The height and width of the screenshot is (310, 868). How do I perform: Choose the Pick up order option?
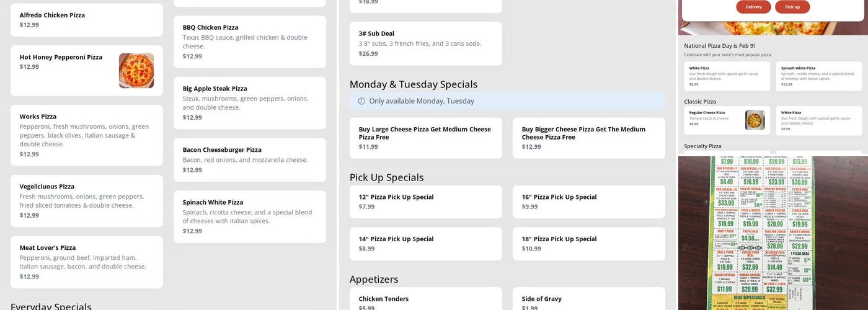tap(792, 7)
